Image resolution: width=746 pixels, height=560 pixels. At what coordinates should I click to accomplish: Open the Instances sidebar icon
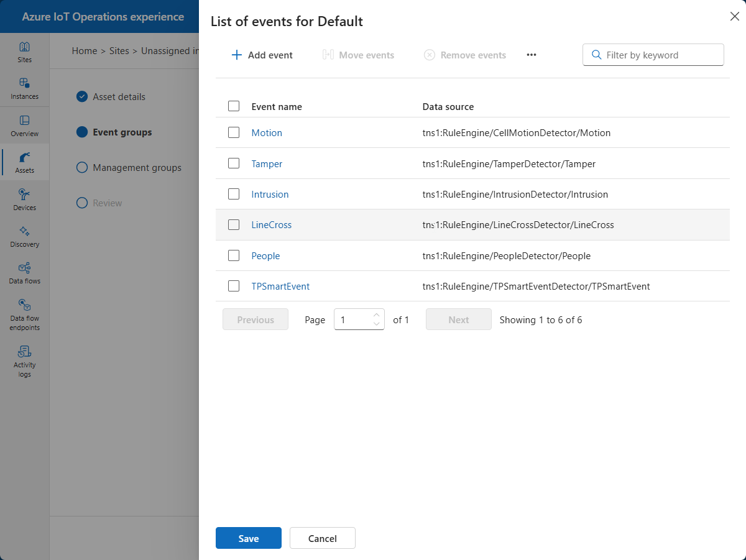click(24, 89)
